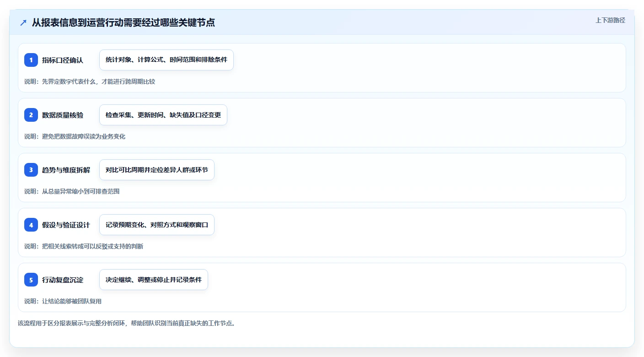Click the step 3 number badge

tap(31, 170)
